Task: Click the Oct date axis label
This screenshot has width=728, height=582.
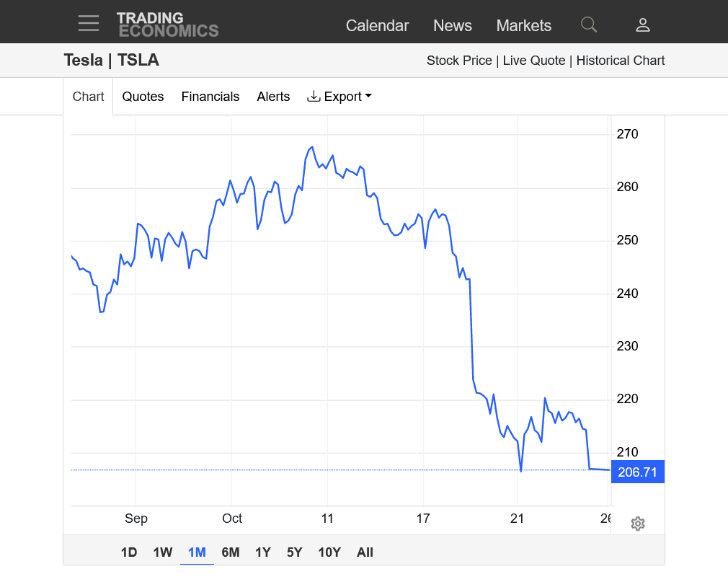Action: tap(232, 519)
